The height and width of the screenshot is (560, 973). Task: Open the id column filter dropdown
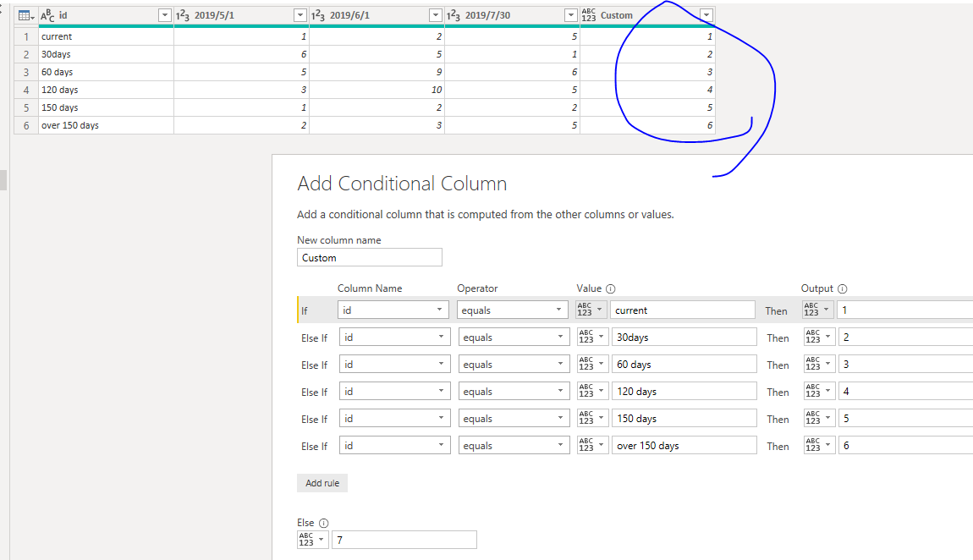click(164, 15)
